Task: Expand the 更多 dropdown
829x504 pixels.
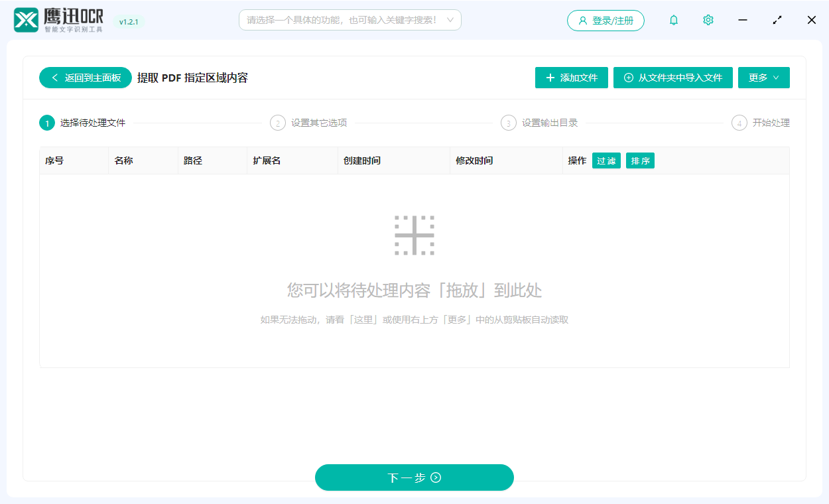Action: coord(764,78)
